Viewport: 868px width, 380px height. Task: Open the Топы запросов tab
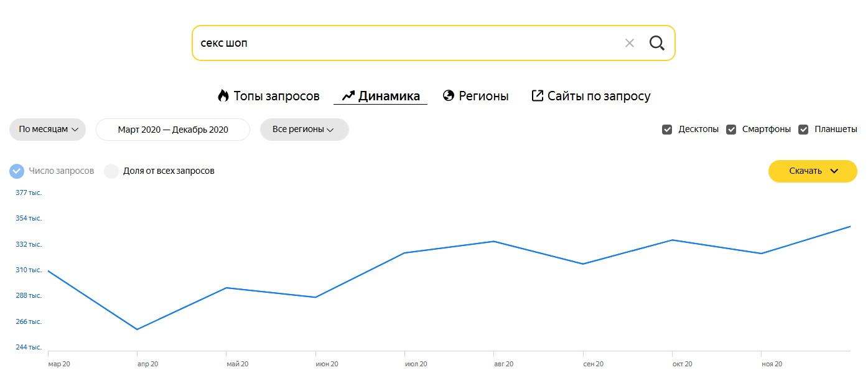(x=268, y=96)
